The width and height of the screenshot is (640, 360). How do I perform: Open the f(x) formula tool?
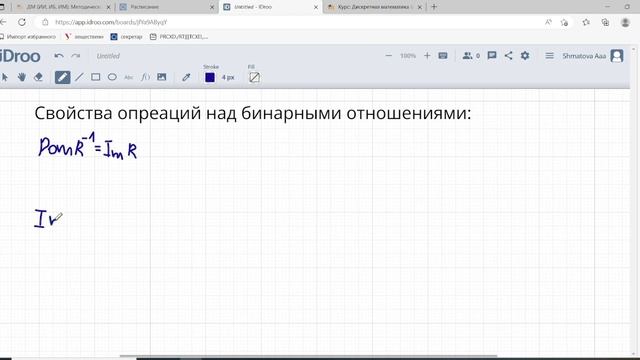145,77
